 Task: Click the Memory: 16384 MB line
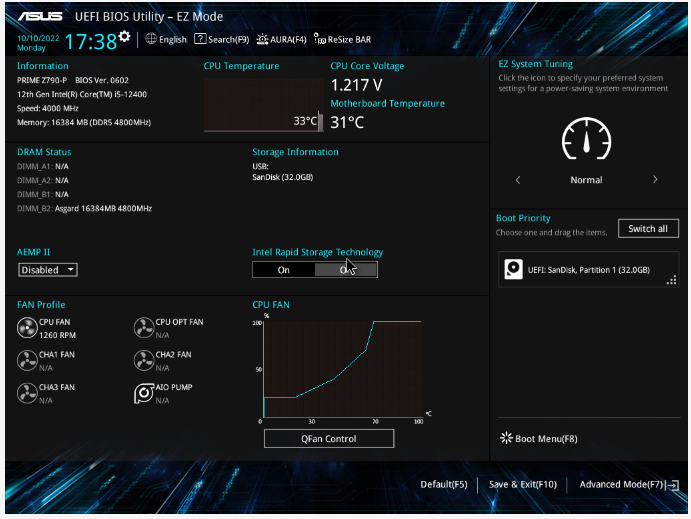tap(84, 122)
